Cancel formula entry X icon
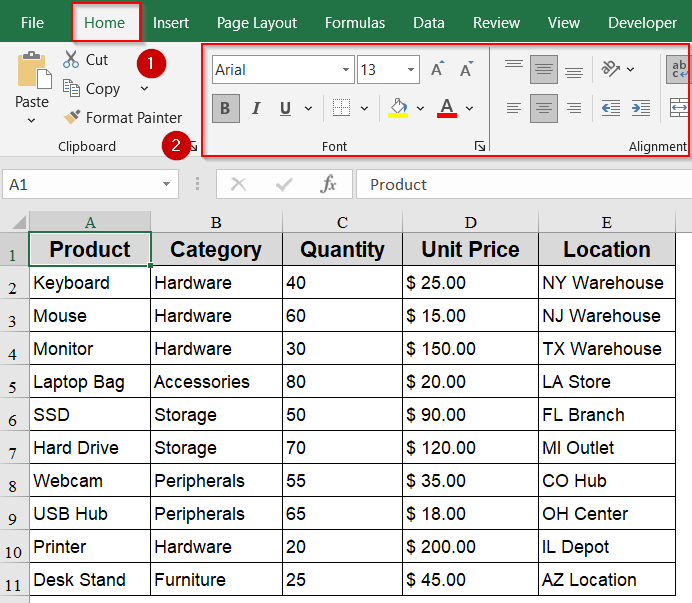The image size is (692, 603). click(x=238, y=184)
